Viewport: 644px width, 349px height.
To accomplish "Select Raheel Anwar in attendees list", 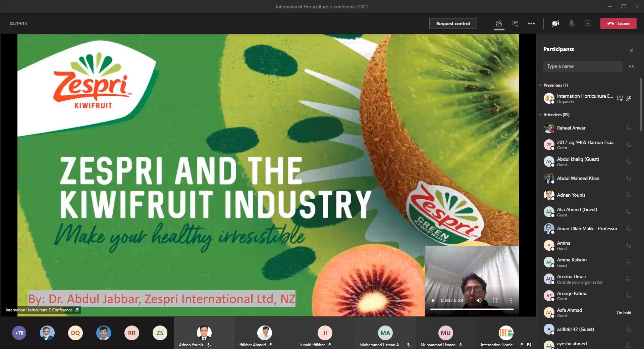I will [x=588, y=128].
